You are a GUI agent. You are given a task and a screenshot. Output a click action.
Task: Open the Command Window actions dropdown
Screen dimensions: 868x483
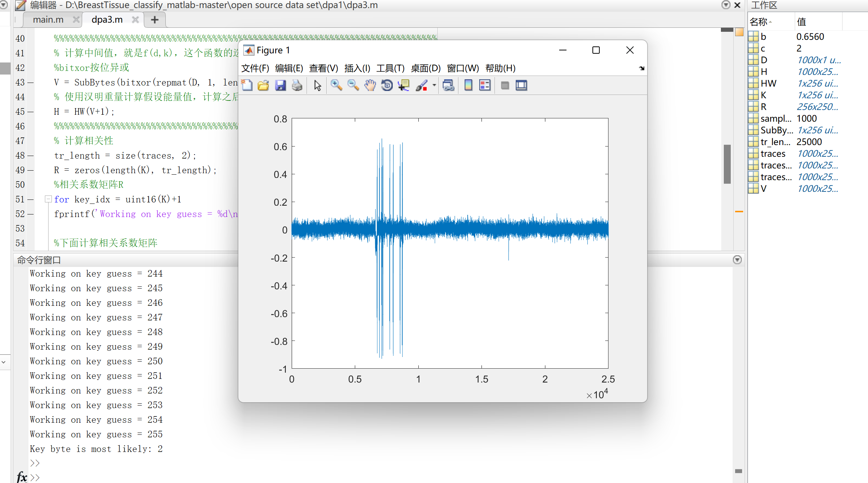[737, 260]
